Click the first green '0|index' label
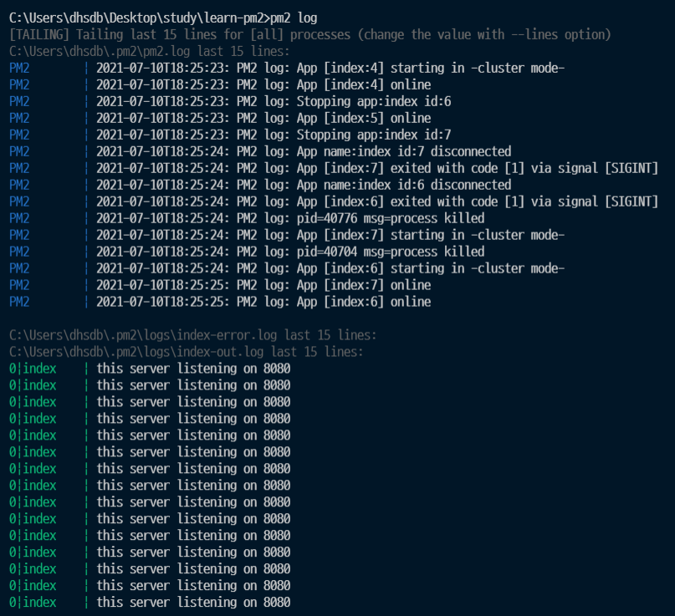The height and width of the screenshot is (616, 675). tap(33, 369)
